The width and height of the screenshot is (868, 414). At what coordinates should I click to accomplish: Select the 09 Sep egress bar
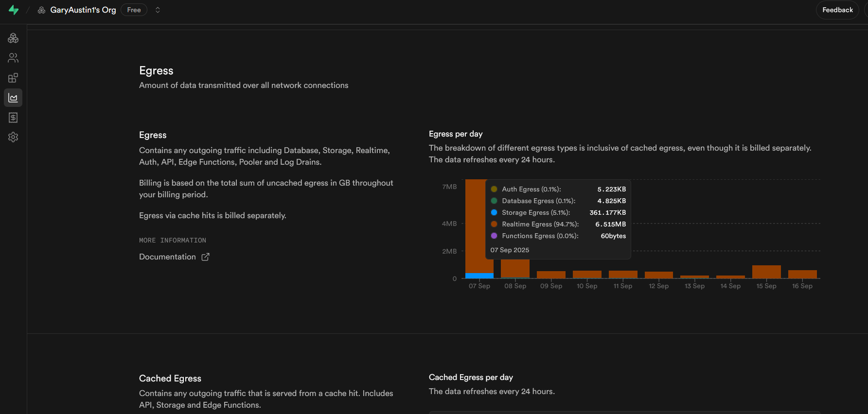point(551,275)
